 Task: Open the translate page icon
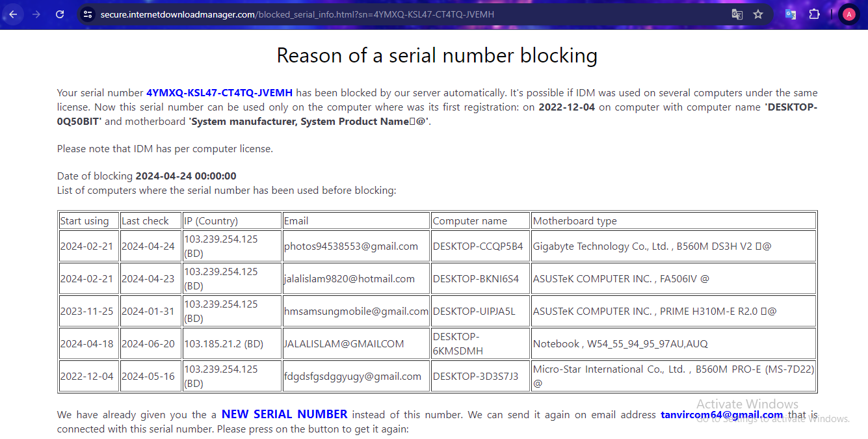click(x=737, y=14)
